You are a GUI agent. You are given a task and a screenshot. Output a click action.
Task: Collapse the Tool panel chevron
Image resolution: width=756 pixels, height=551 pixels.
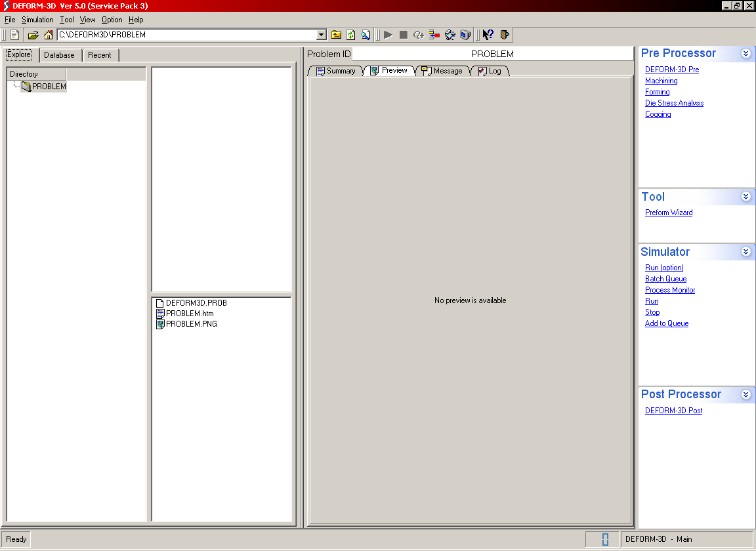(x=746, y=197)
